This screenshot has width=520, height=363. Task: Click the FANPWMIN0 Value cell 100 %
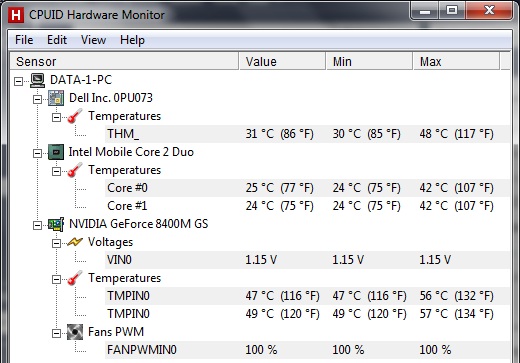[x=261, y=350]
